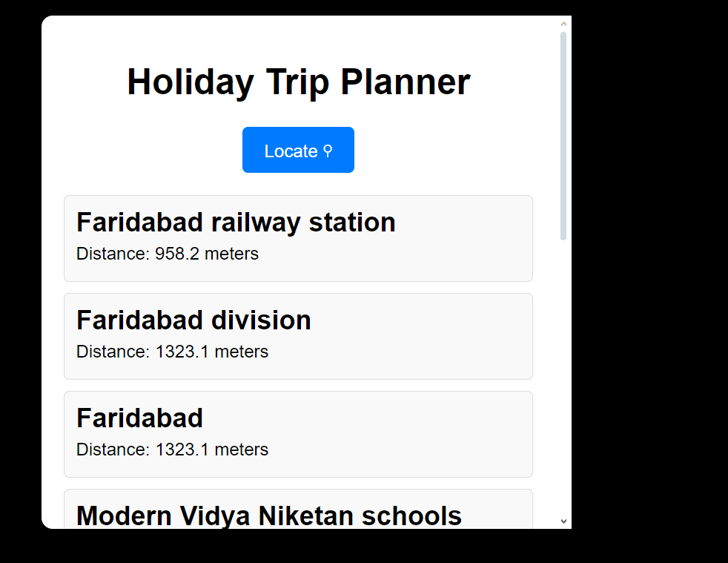Click the empty scrollbar track below the thumb
The height and width of the screenshot is (563, 728).
tap(563, 371)
